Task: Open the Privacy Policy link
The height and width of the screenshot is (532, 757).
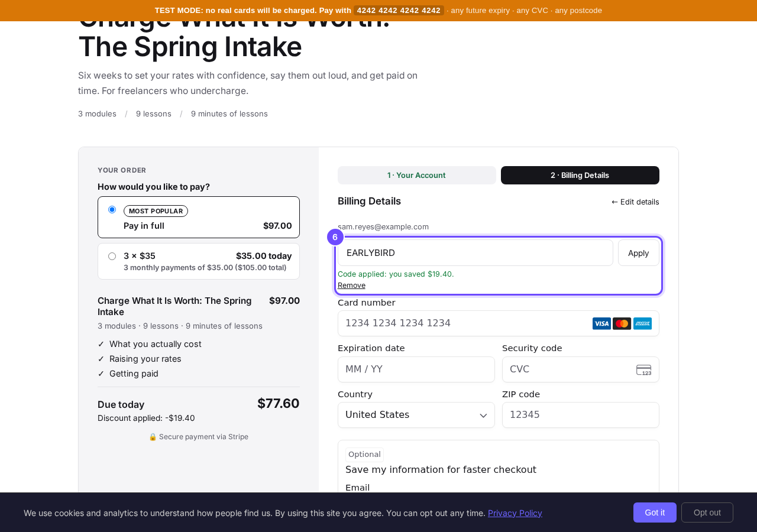Action: (x=515, y=513)
